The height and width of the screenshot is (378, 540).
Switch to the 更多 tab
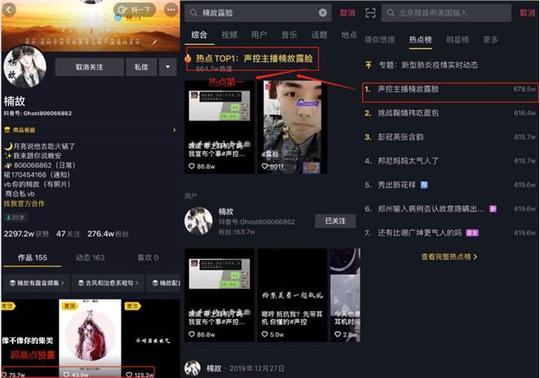(490, 40)
